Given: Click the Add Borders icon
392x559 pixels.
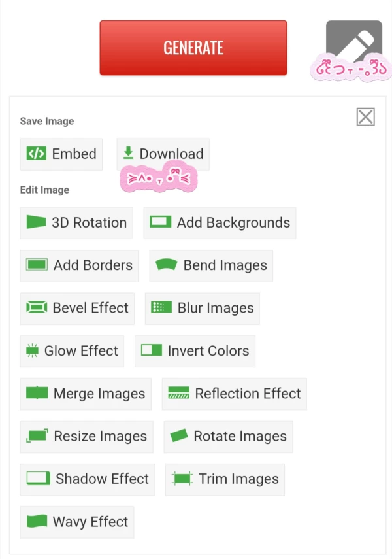Looking at the screenshot, I should point(37,265).
